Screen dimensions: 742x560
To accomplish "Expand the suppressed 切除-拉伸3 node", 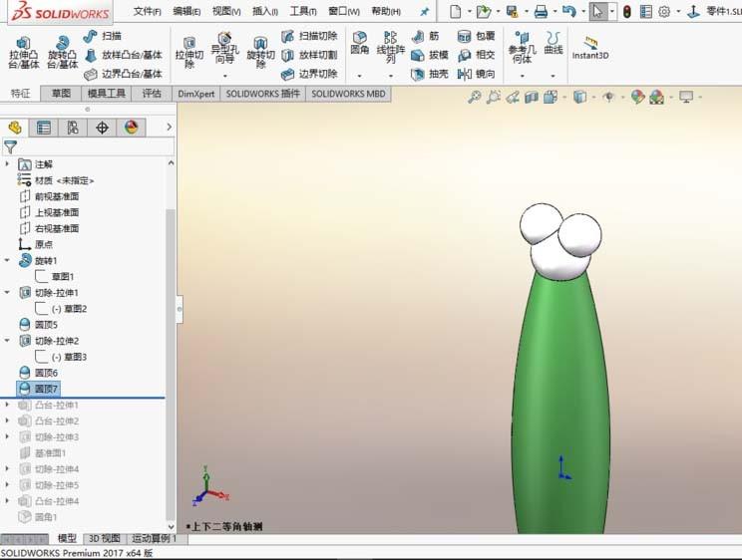I will [7, 436].
